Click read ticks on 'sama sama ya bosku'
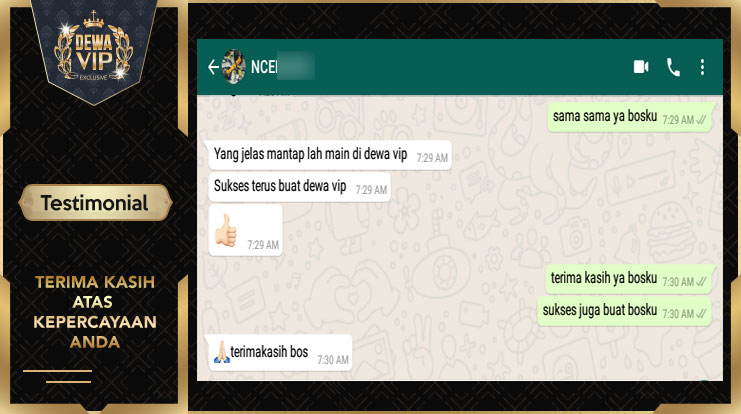This screenshot has width=741, height=414. 701,120
